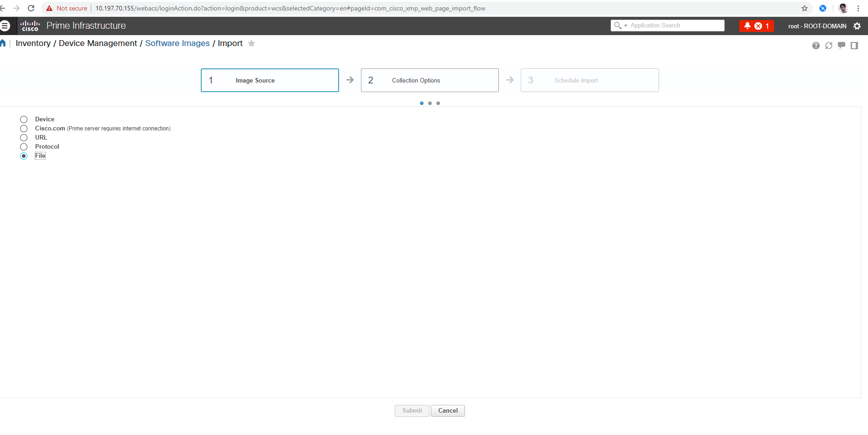Screen dimensions: 868x435
Task: Go to step 2 Collection Options
Action: coord(429,80)
